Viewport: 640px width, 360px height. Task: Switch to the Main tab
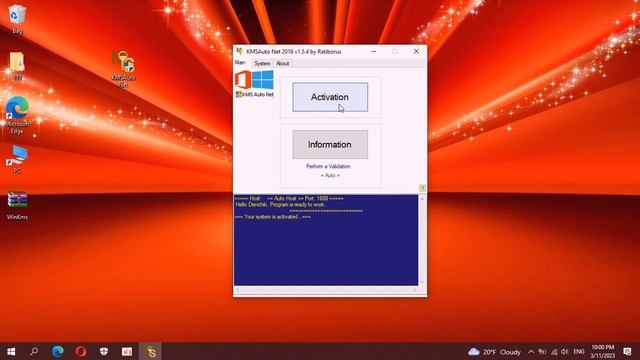click(240, 63)
